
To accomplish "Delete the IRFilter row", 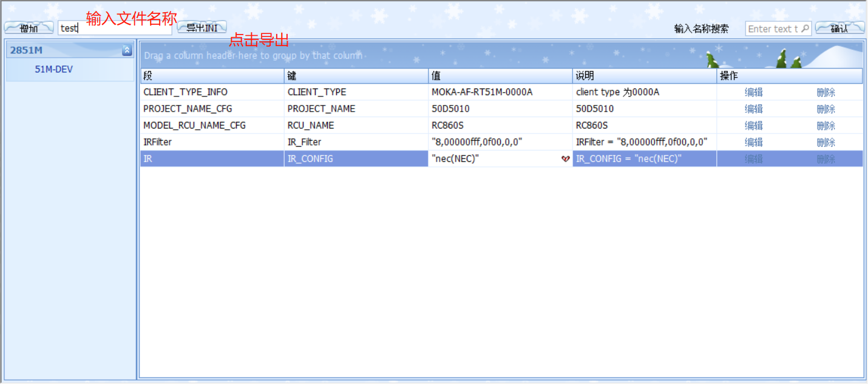I will [x=826, y=142].
